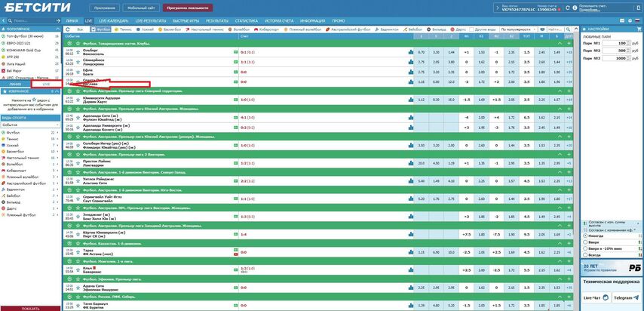Collapse the Избранное section

(58, 91)
